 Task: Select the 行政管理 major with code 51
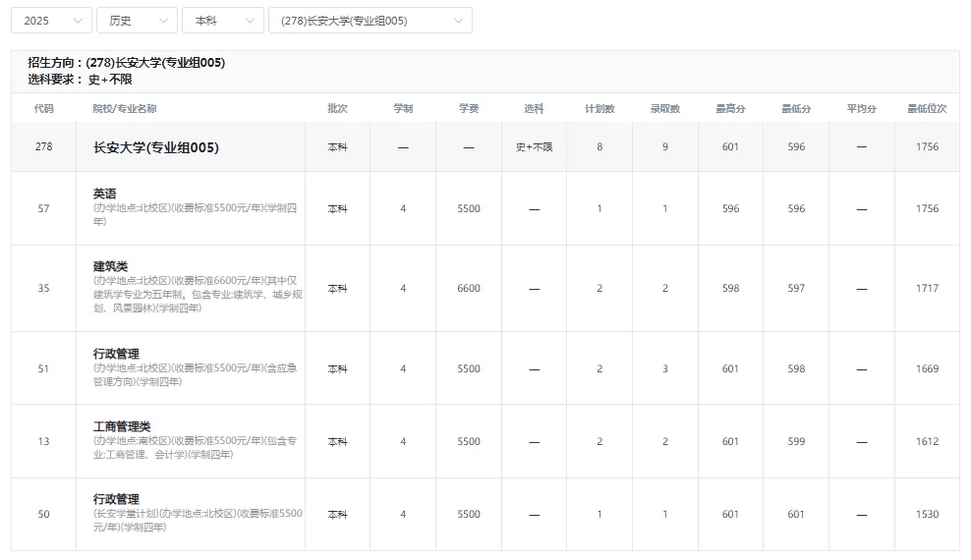[116, 354]
